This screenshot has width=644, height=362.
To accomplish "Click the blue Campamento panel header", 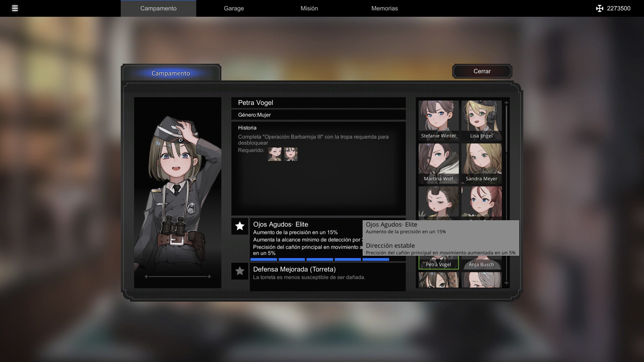I will 171,73.
